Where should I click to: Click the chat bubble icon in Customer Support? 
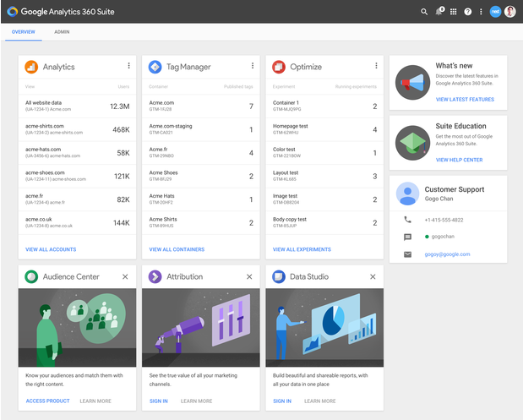tap(407, 237)
